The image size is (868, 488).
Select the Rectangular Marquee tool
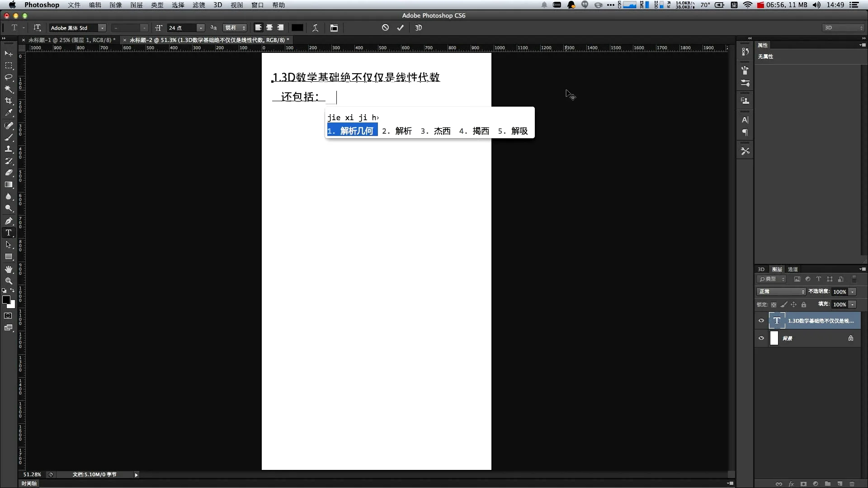(9, 66)
